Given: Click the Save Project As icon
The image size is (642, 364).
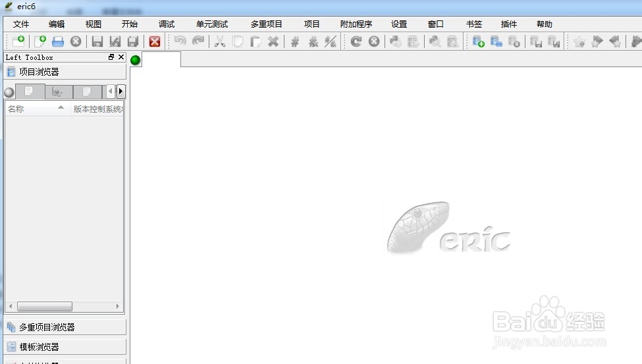Looking at the screenshot, I should 554,41.
